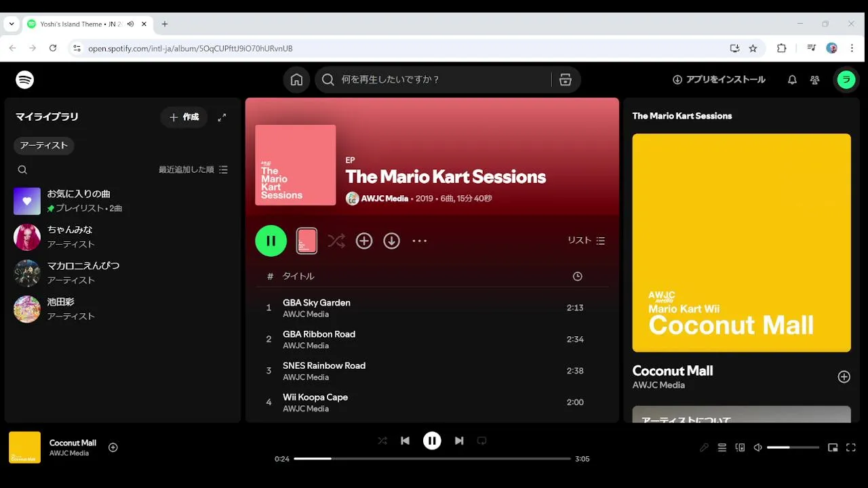Open Chrome media controls icon
Viewport: 868px width, 488px height.
[x=811, y=48]
